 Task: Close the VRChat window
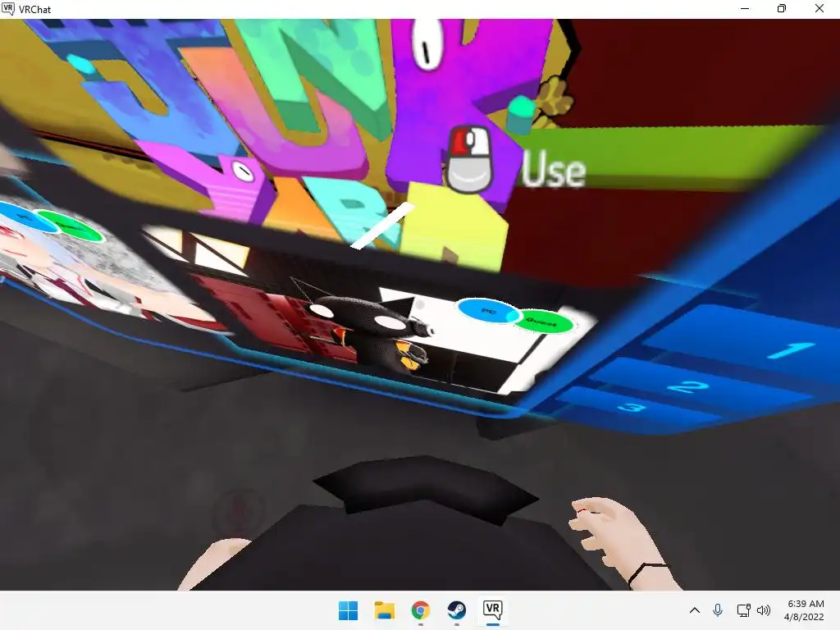tap(819, 8)
